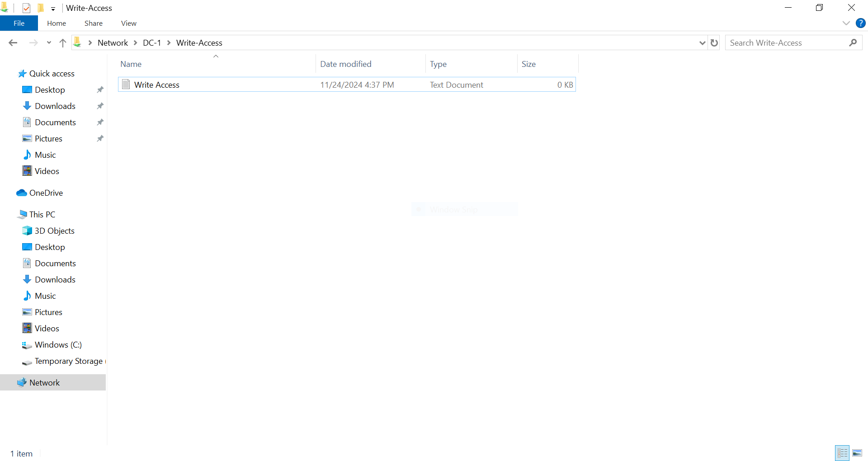
Task: Open Pictures under This PC
Action: [48, 312]
